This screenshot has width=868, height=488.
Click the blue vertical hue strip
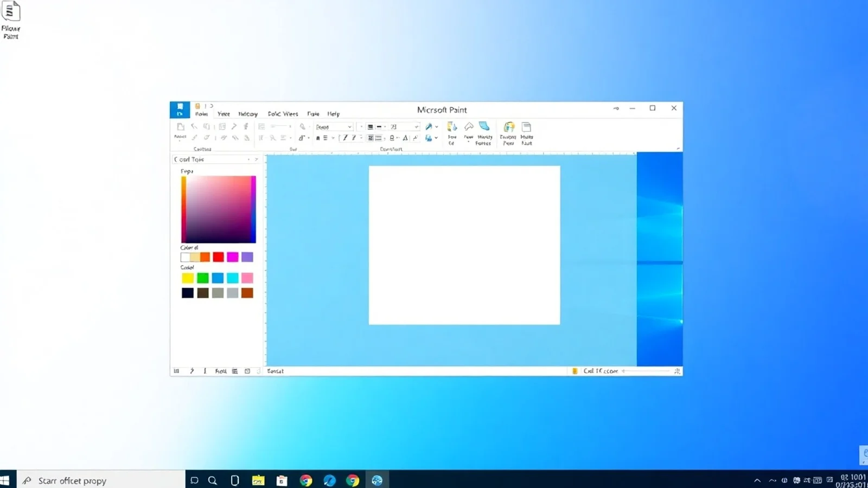(253, 209)
